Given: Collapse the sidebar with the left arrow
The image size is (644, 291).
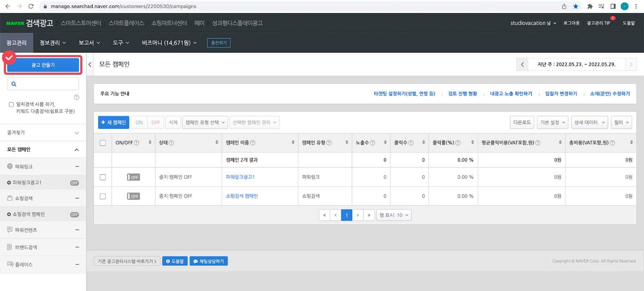Looking at the screenshot, I should point(90,64).
